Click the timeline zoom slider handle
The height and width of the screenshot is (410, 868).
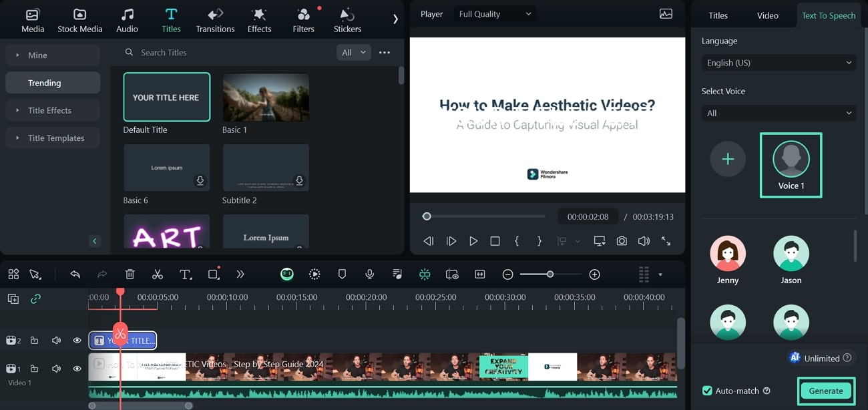click(550, 274)
